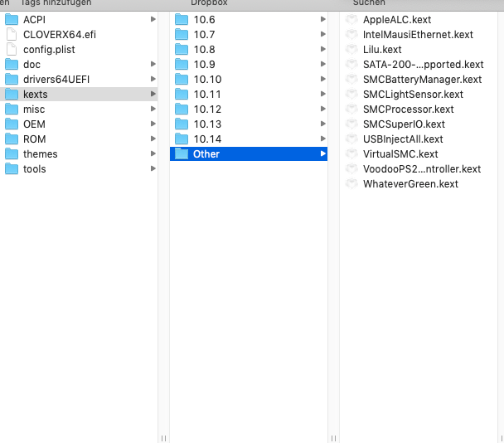Click the 10.6 folder icon
This screenshot has width=504, height=443.
[x=182, y=20]
